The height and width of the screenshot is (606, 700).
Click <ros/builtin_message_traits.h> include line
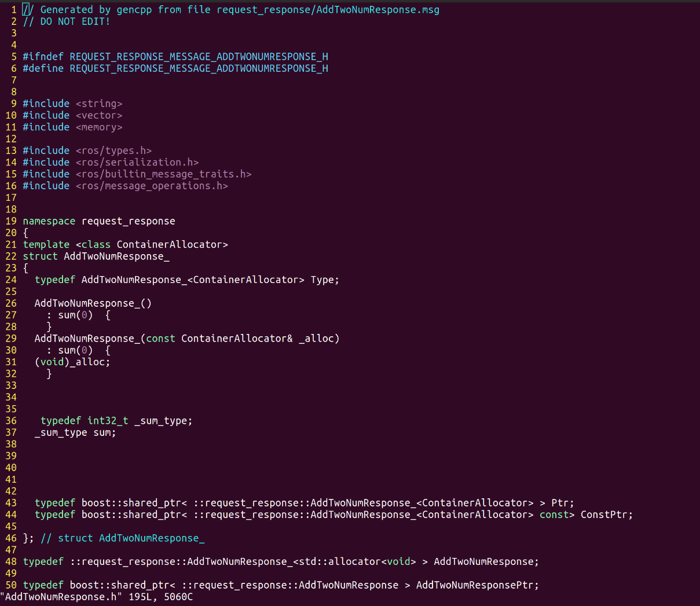coord(163,174)
